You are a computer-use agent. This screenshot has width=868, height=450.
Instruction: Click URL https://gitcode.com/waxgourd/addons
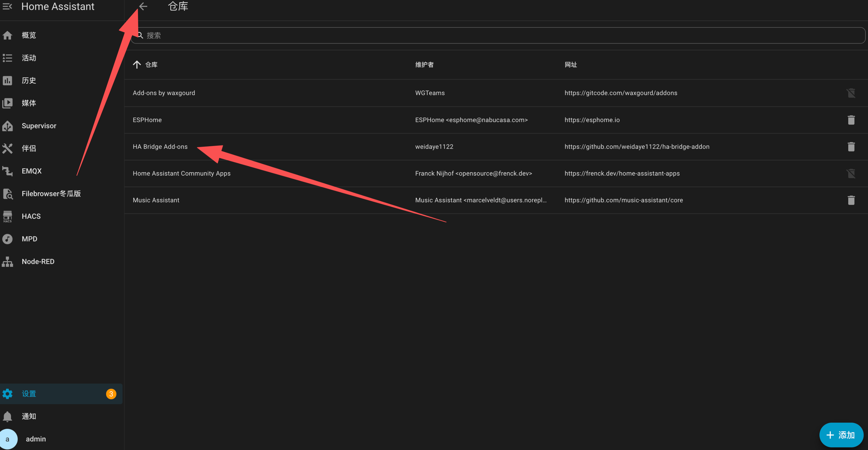point(621,93)
